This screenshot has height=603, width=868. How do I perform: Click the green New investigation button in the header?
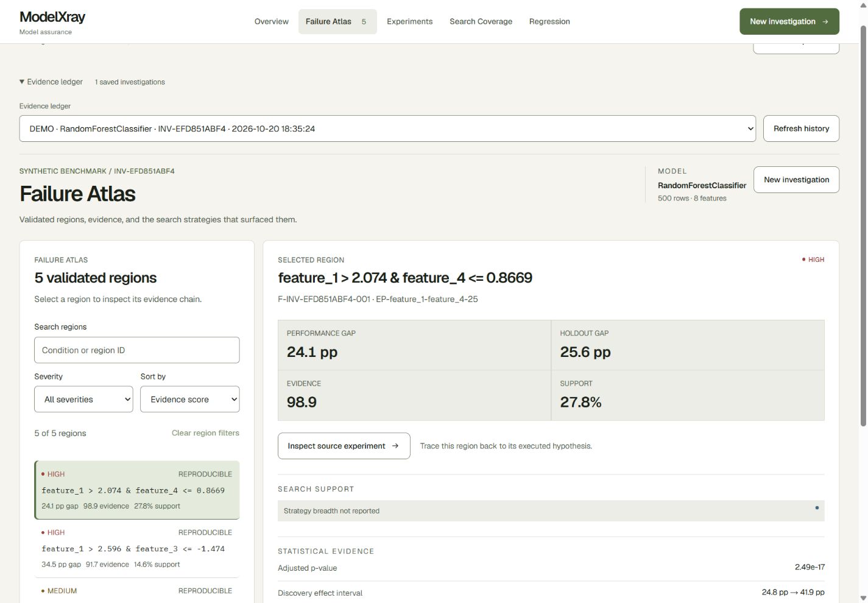pyautogui.click(x=789, y=21)
